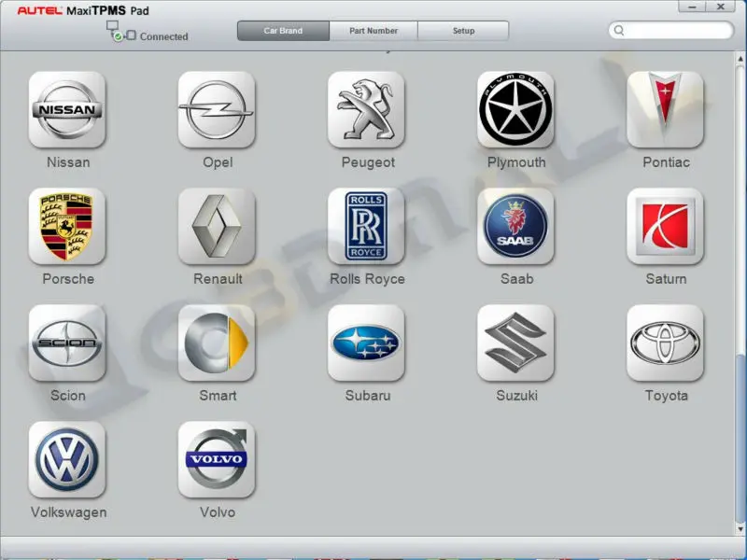Click the Scion text label
Viewport: 747px width, 560px height.
click(x=68, y=396)
